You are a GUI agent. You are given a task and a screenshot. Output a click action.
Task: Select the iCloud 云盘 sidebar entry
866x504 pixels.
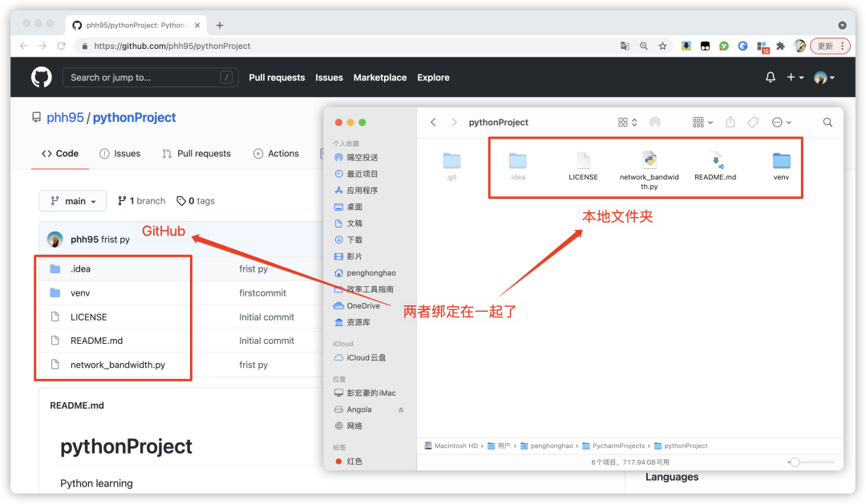(x=367, y=357)
